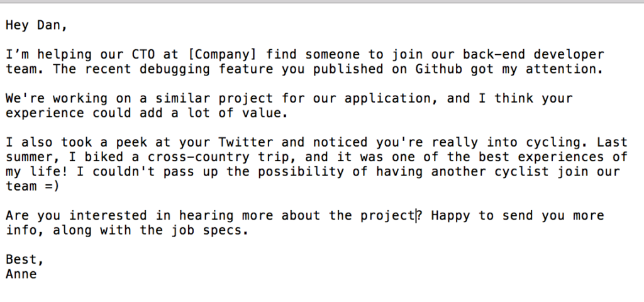
Task: Click the word 'application' in the second paragraph
Action: pyautogui.click(x=387, y=99)
